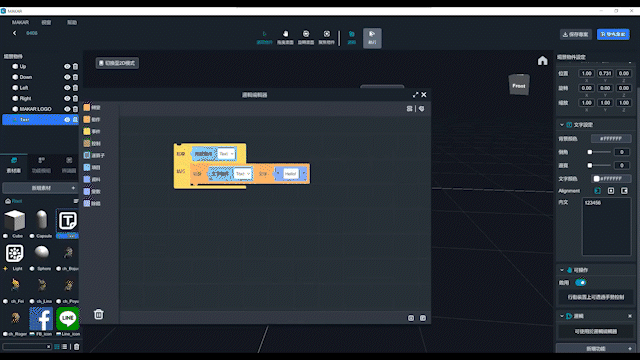The height and width of the screenshot is (360, 640).
Task: Click the home icon in the viewport
Action: (542, 61)
